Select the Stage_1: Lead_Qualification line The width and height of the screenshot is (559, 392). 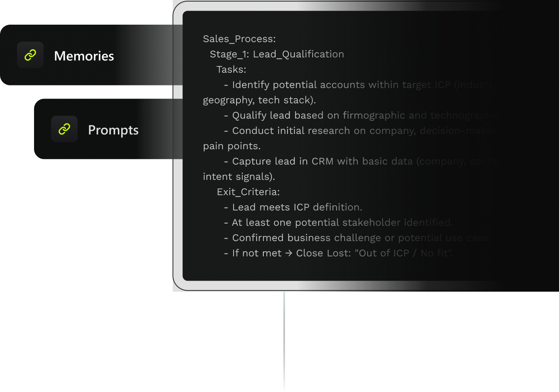(277, 54)
